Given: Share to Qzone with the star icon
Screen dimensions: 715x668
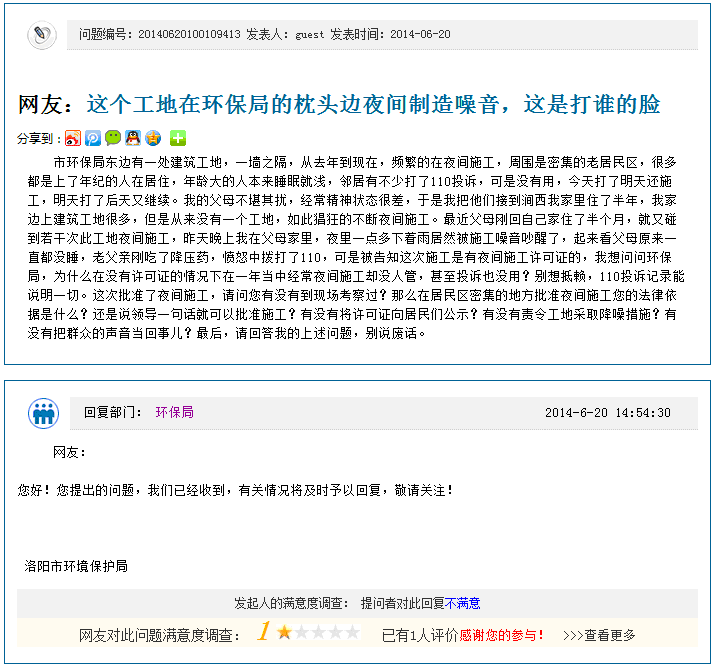Looking at the screenshot, I should [153, 138].
